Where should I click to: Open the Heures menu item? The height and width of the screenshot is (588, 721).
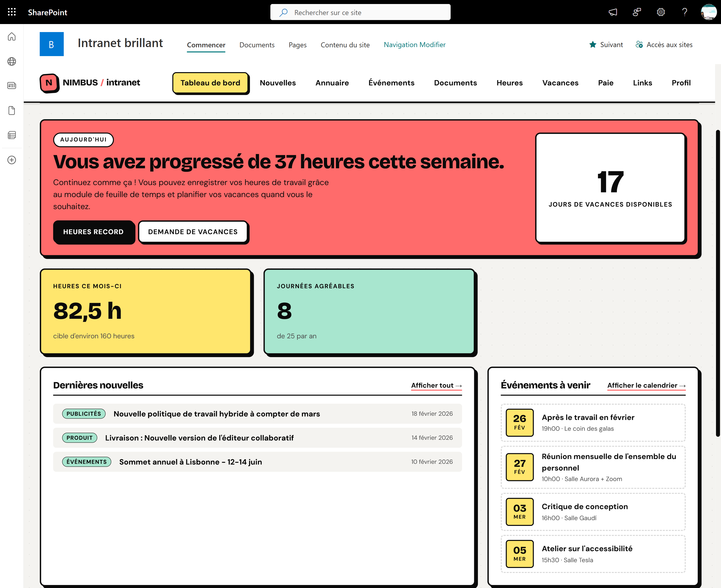509,83
